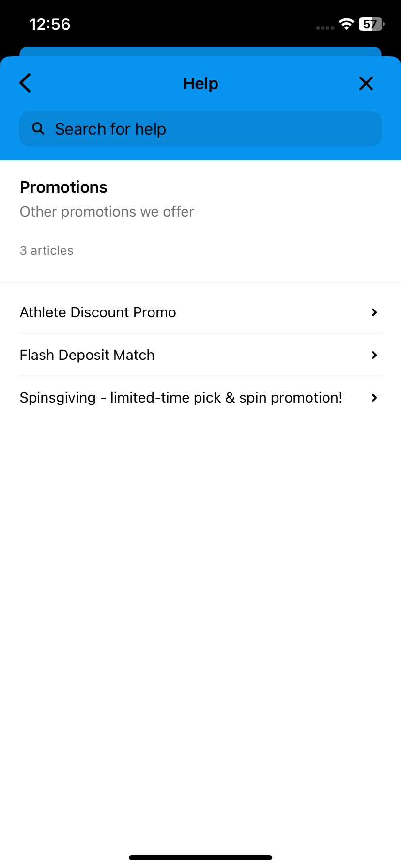Image resolution: width=401 pixels, height=868 pixels.
Task: Tap the home indicator bar
Action: pos(200,858)
